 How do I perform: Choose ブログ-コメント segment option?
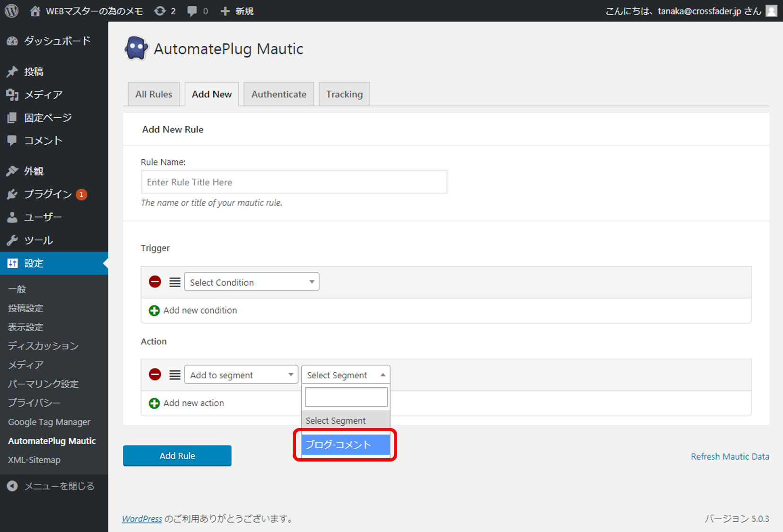(346, 445)
